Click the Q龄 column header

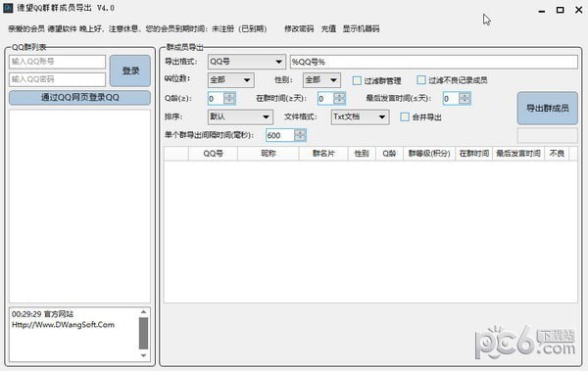[x=389, y=154]
